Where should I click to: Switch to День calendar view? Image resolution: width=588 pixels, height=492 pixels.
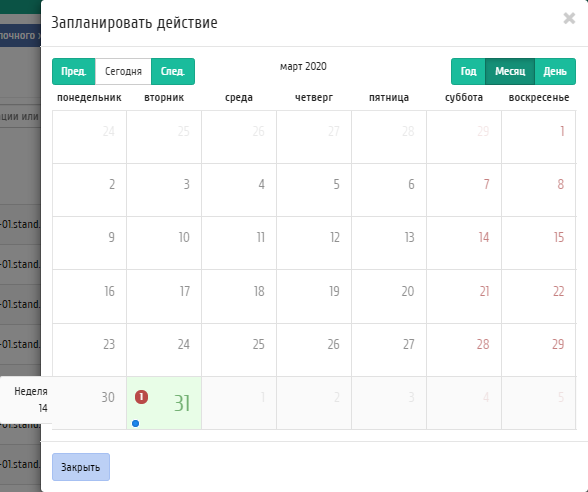[555, 71]
